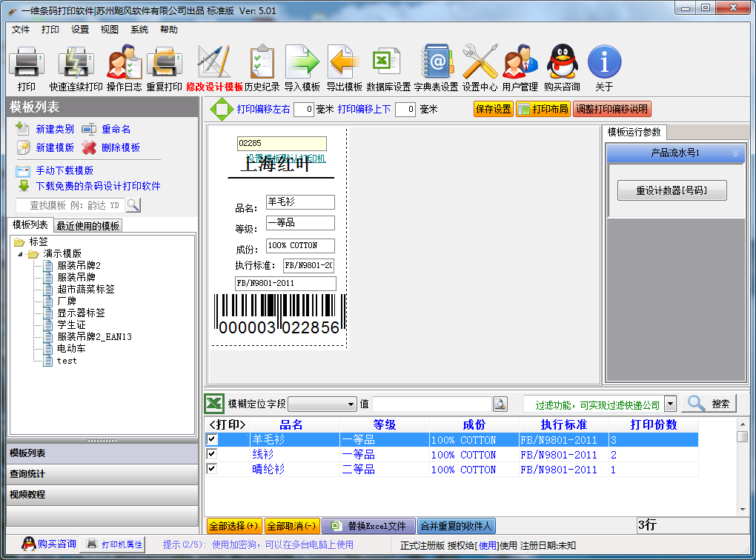Click the green download arrow icon
This screenshot has height=560, width=756.
point(24,185)
